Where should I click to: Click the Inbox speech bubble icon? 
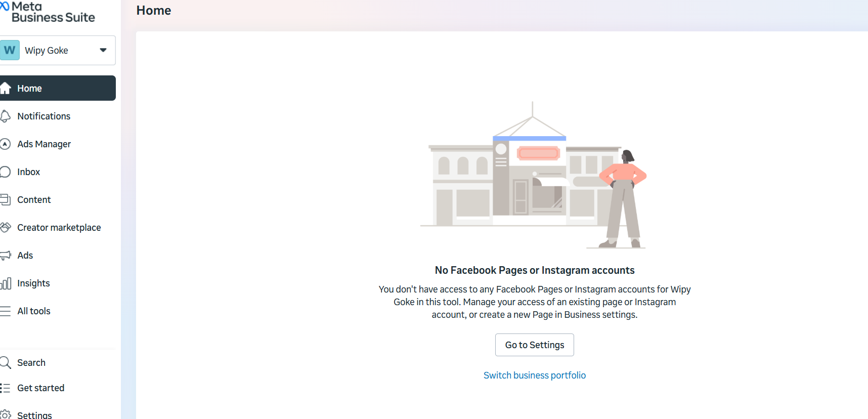point(6,172)
